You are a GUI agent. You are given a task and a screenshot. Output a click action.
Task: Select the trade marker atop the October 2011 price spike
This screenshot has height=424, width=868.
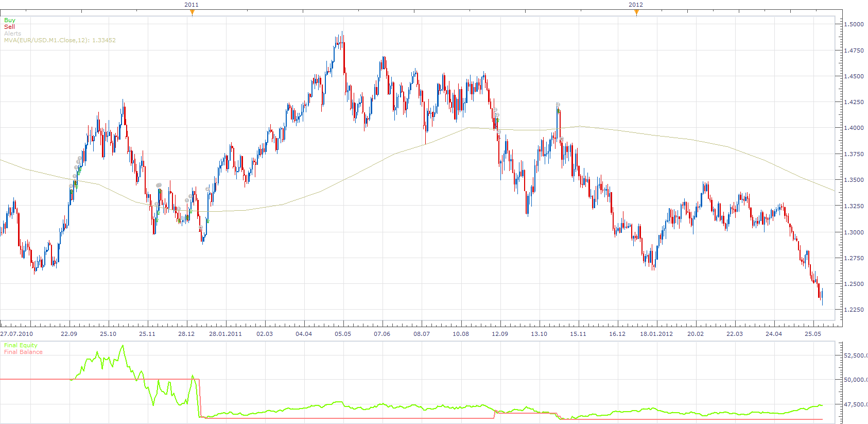click(558, 105)
